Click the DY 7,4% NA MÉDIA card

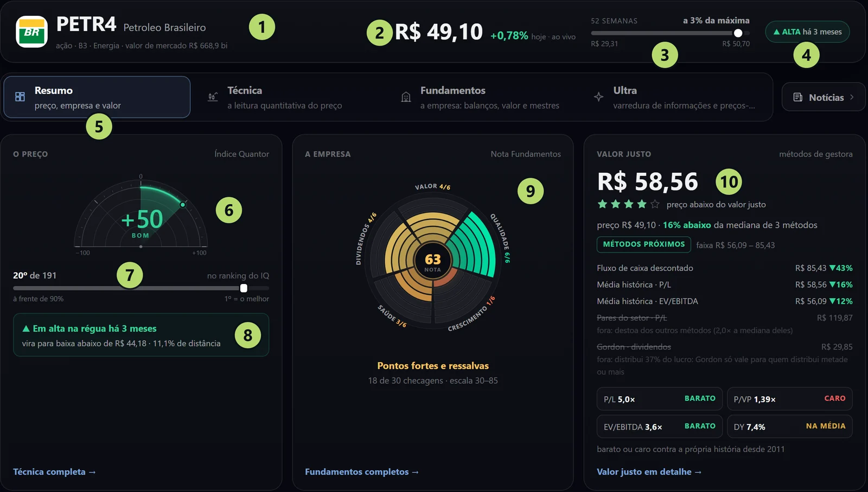[790, 426]
